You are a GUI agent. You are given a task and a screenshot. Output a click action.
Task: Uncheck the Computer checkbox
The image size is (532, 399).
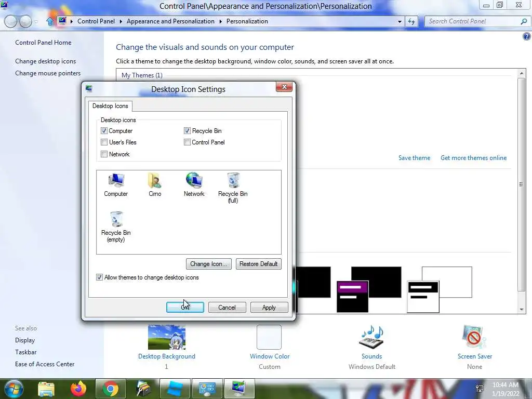[104, 130]
